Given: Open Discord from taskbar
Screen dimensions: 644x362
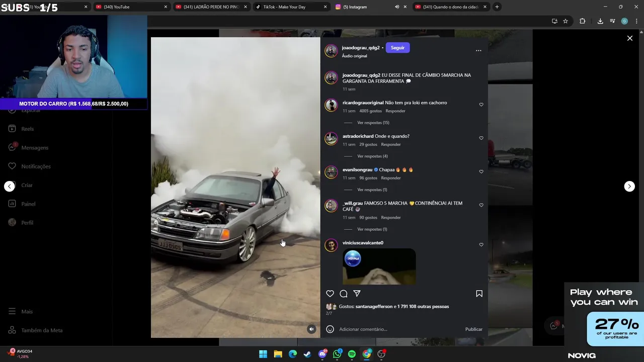Looking at the screenshot, I should [323, 354].
